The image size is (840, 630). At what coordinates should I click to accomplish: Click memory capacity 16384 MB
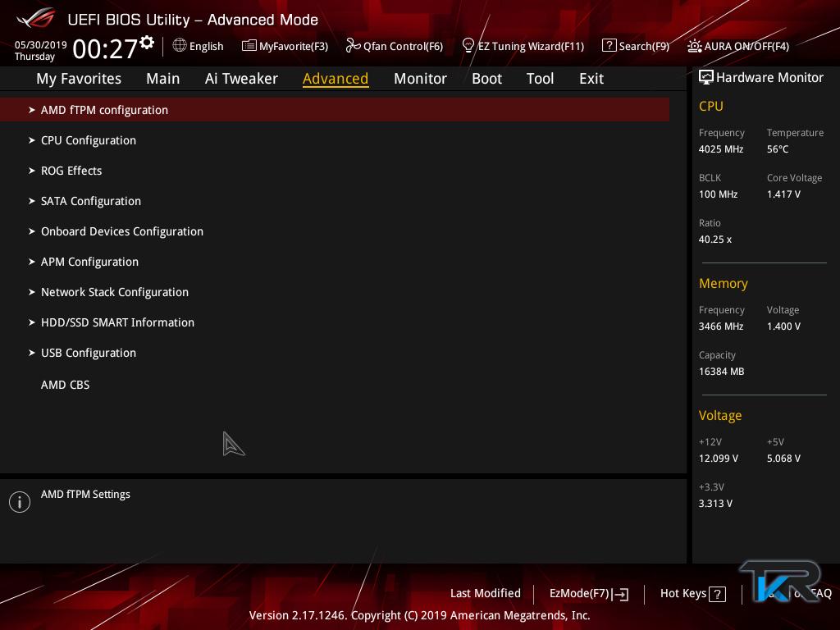721,372
